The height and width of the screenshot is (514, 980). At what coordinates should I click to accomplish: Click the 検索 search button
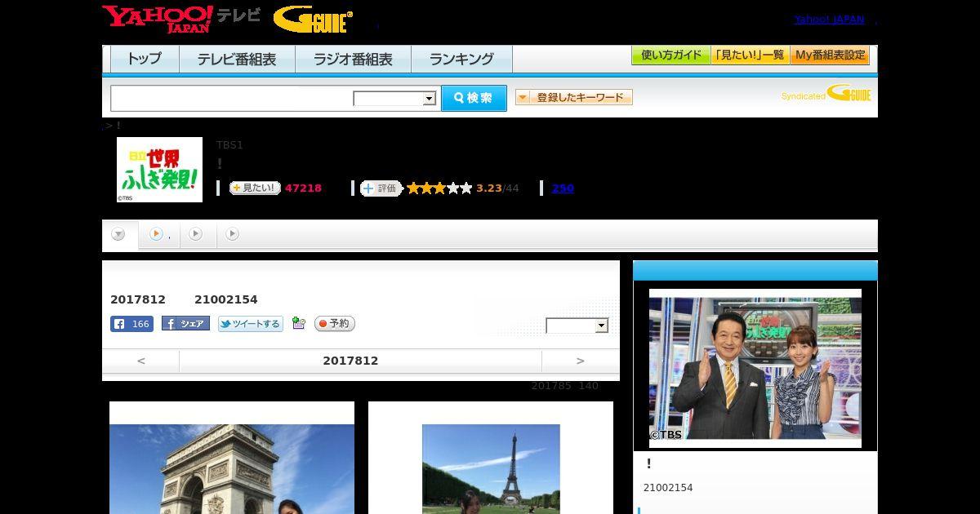474,98
